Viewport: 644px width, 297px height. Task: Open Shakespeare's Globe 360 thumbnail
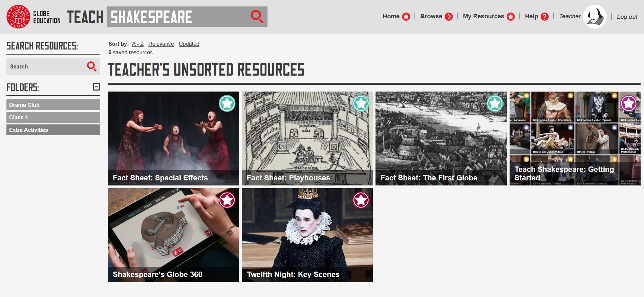pyautogui.click(x=173, y=235)
